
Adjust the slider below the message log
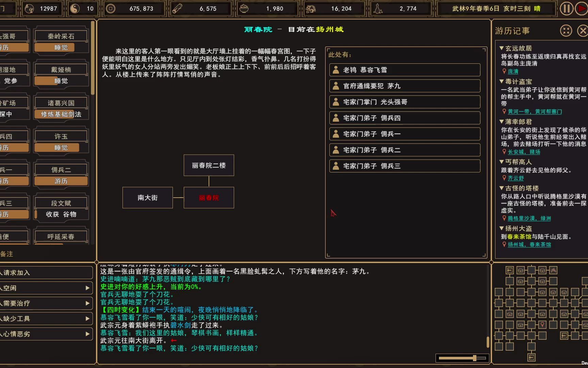tap(462, 358)
